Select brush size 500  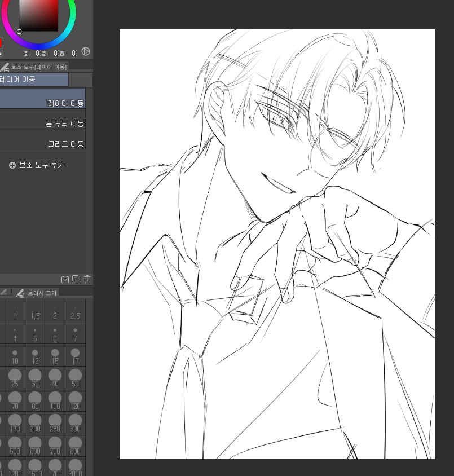pos(15,446)
